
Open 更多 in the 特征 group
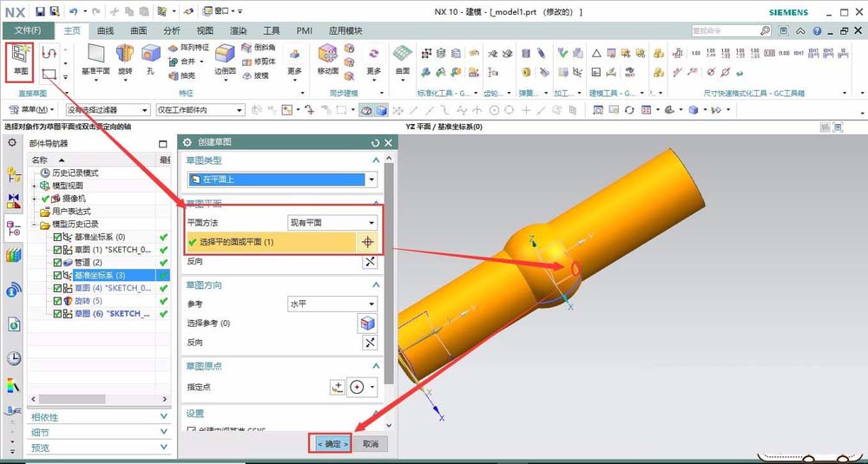click(x=294, y=61)
